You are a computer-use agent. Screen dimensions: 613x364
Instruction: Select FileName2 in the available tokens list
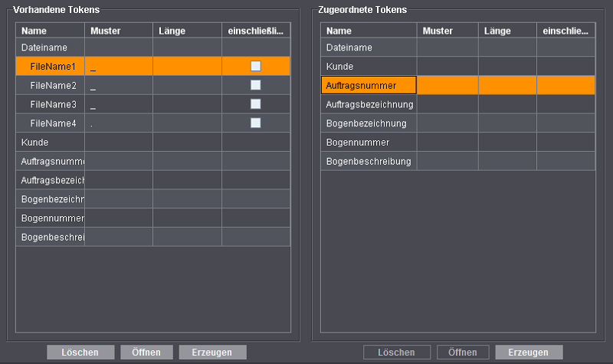[x=53, y=85]
